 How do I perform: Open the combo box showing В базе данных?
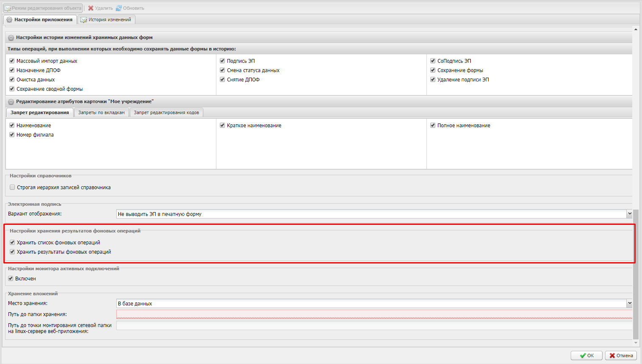pos(371,303)
